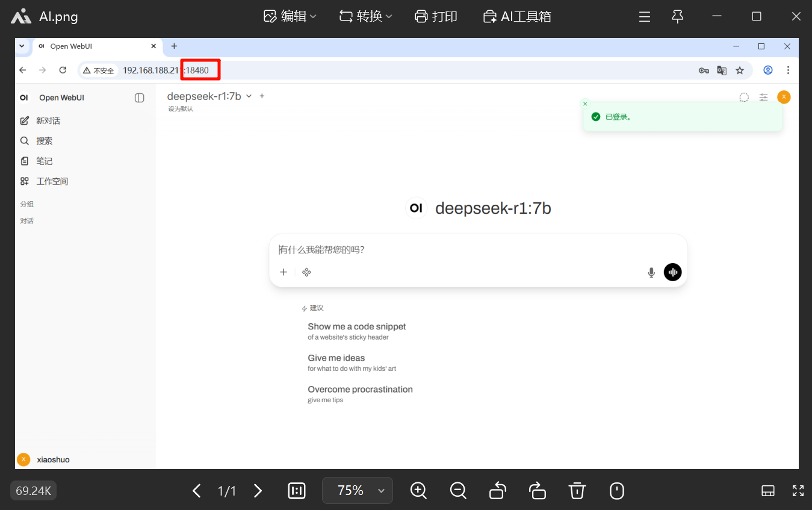Rotate the image counterclockwise
The width and height of the screenshot is (812, 510).
point(498,491)
